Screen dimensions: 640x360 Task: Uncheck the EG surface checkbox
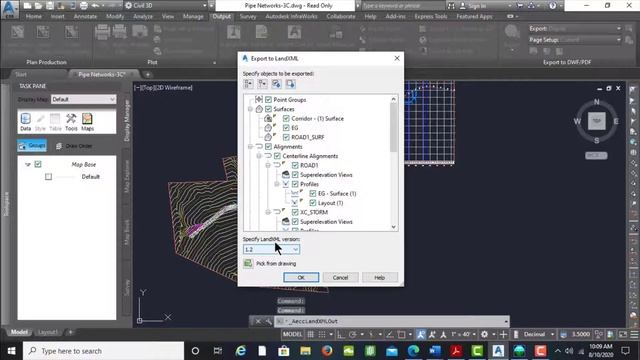coord(286,128)
